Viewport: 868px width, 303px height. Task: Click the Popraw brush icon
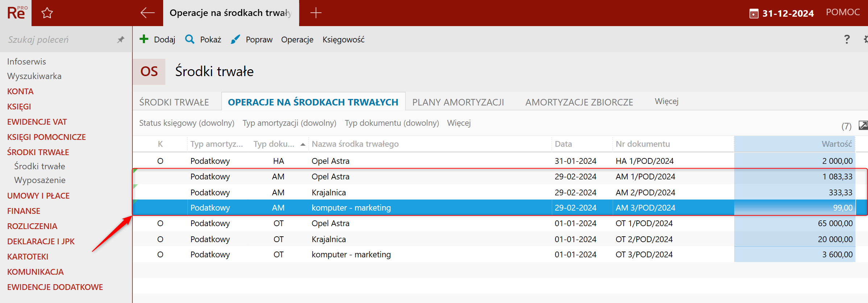tap(235, 39)
